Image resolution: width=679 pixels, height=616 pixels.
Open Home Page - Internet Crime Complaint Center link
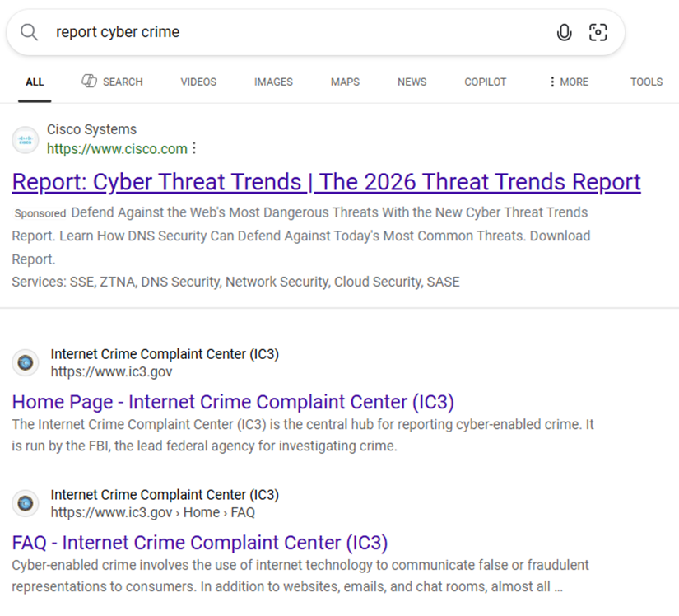point(233,402)
